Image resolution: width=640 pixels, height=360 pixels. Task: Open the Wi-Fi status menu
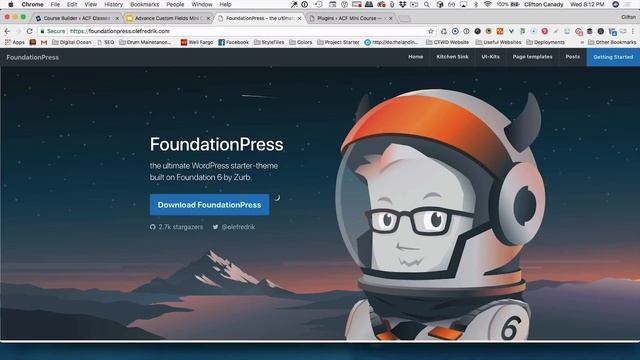487,4
